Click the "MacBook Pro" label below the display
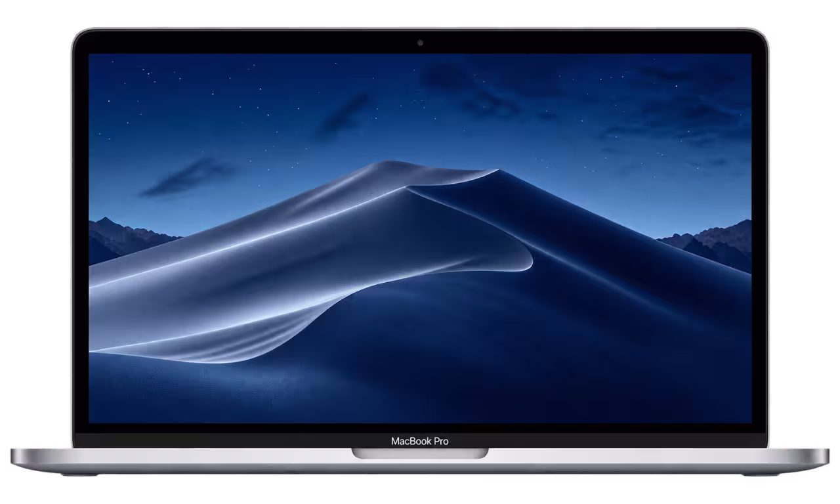This screenshot has height=504, width=840. pos(420,441)
